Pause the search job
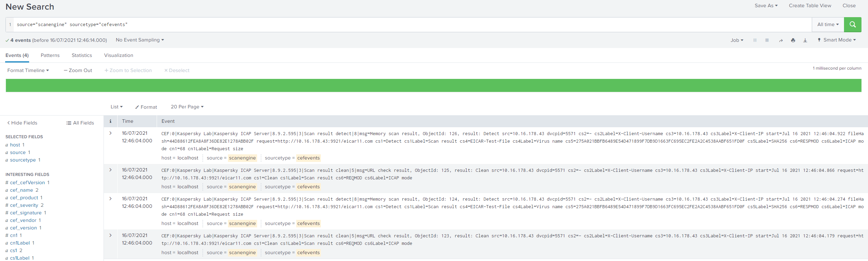Screen dimensions: 868x261 (x=755, y=40)
